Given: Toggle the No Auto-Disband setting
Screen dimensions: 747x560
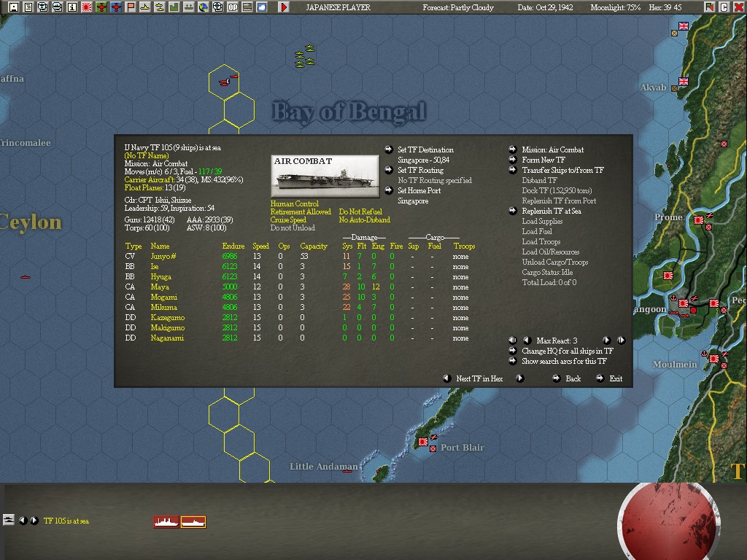Looking at the screenshot, I should click(365, 219).
